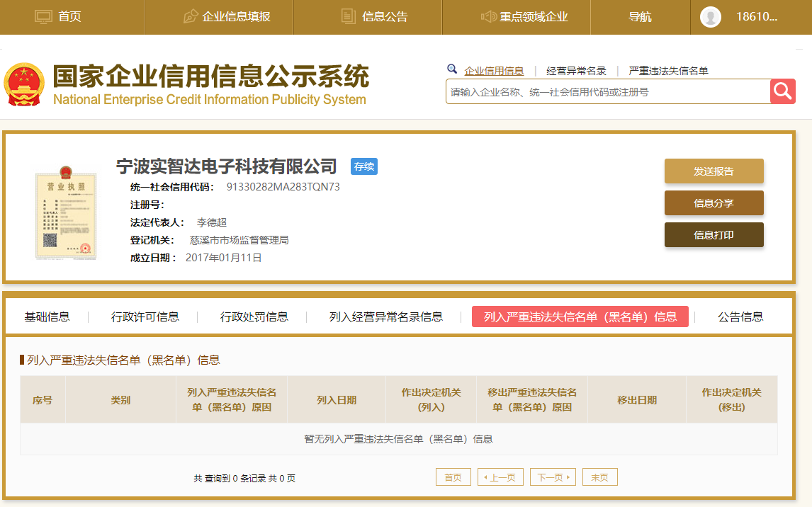Focus the enterprise name search field
The width and height of the screenshot is (812, 507).
[608, 91]
